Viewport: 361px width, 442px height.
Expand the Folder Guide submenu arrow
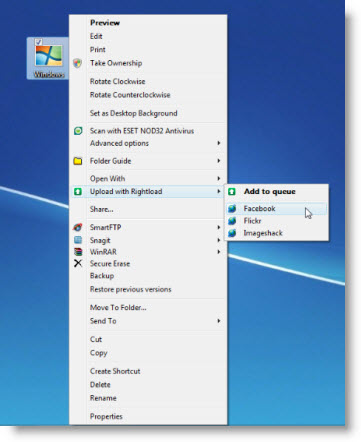click(219, 161)
